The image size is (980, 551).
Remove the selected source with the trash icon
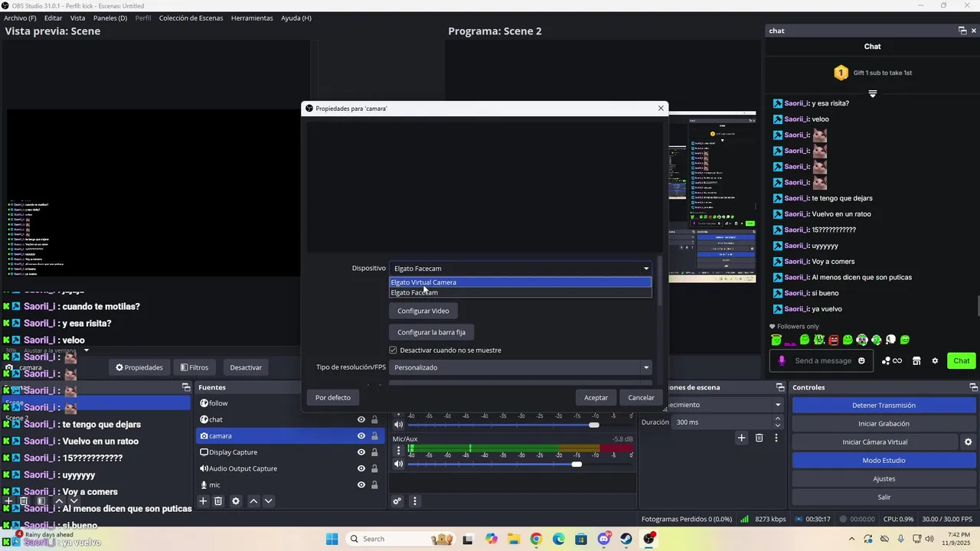tap(218, 501)
